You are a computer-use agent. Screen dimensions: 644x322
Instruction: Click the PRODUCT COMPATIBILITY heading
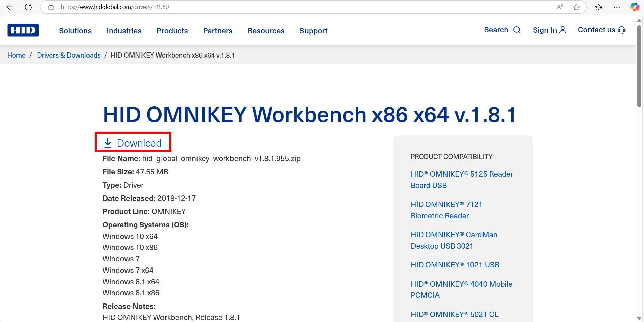pos(451,157)
